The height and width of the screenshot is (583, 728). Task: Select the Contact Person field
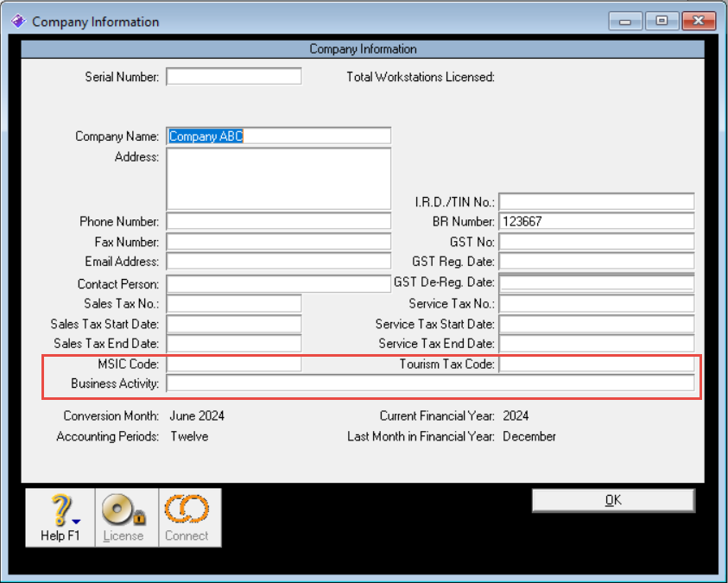[x=278, y=284]
